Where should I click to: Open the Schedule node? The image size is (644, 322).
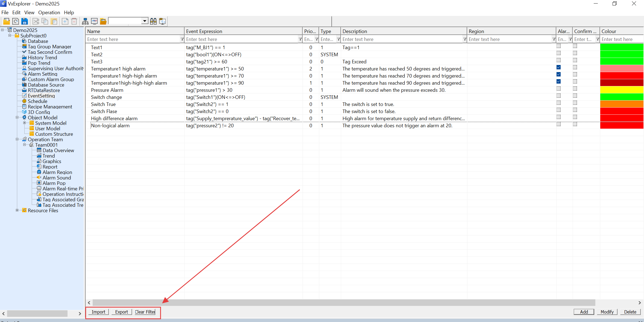click(x=37, y=101)
